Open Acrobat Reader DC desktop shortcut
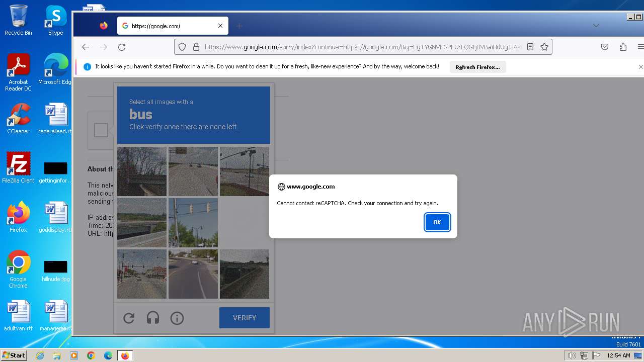The width and height of the screenshot is (644, 362). 18,72
